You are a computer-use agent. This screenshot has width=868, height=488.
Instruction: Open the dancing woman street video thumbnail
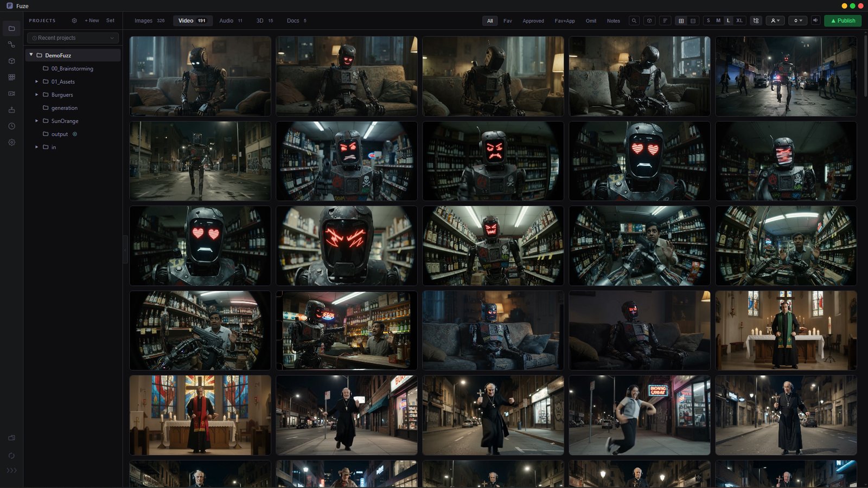pyautogui.click(x=640, y=415)
